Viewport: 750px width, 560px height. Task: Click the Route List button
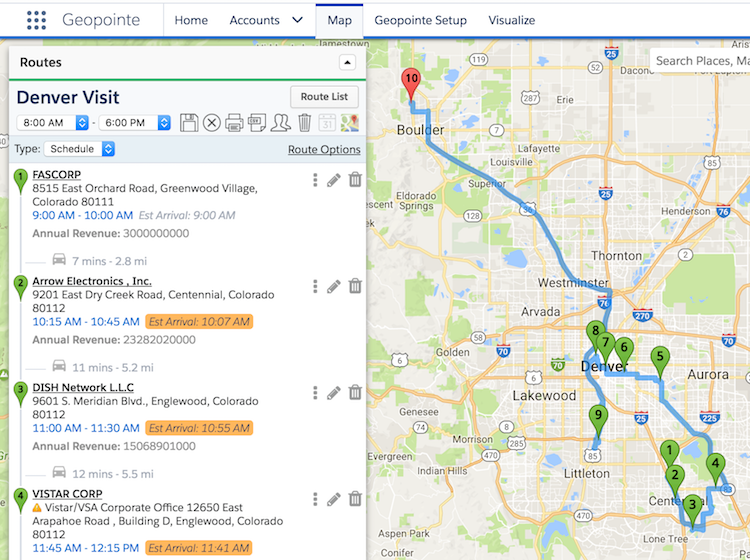[324, 97]
